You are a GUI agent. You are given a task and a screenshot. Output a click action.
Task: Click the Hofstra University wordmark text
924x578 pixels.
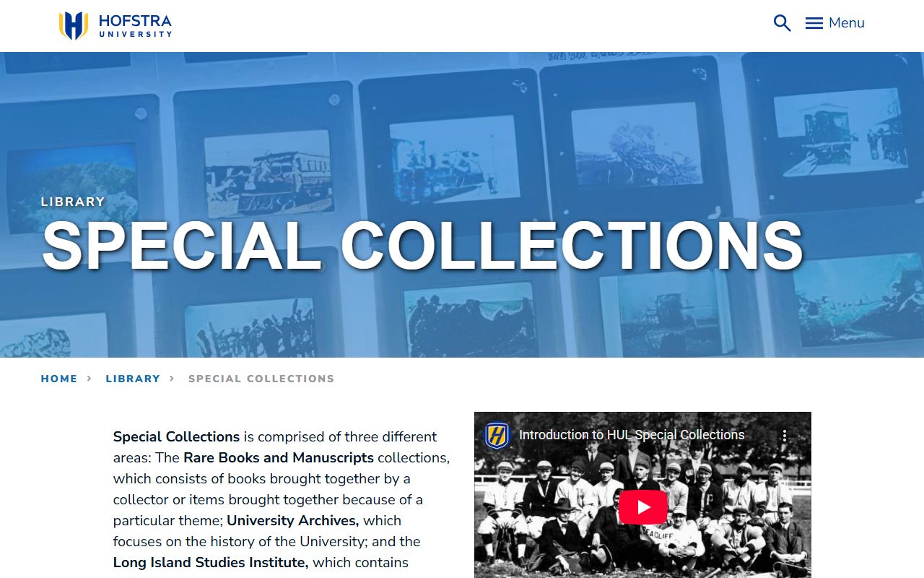[x=135, y=25]
